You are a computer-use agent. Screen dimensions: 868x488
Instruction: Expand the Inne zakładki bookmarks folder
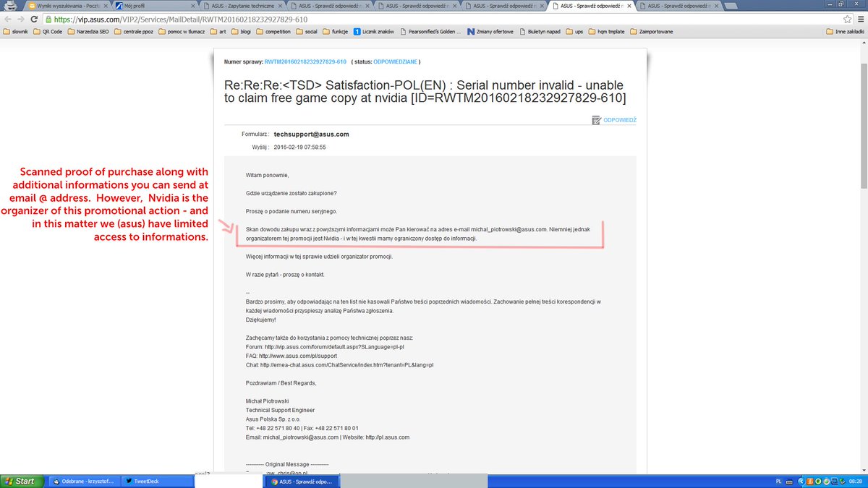pos(845,32)
